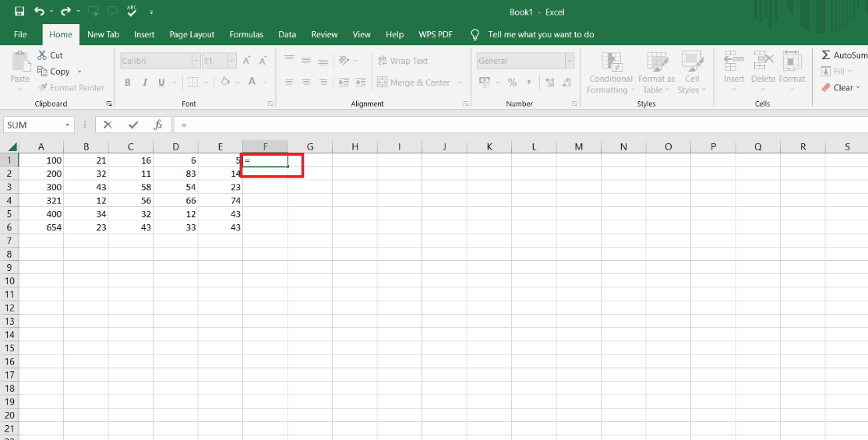The image size is (868, 440).
Task: Open the View tab
Action: pyautogui.click(x=362, y=34)
